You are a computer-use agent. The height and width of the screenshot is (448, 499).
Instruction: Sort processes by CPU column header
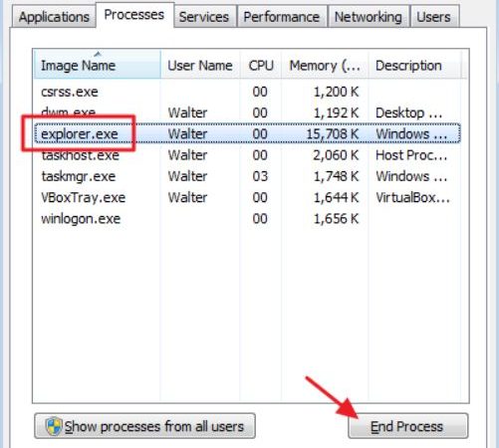[261, 66]
